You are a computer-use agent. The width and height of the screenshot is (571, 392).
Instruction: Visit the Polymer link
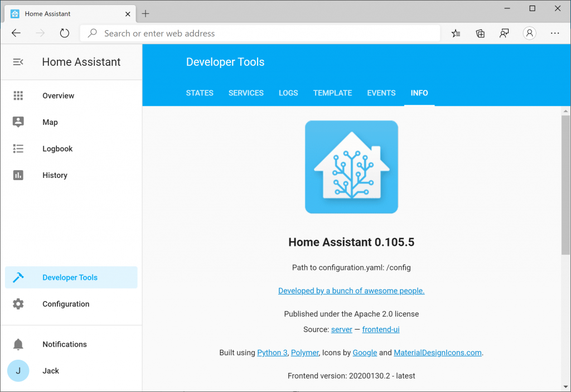[x=305, y=352]
